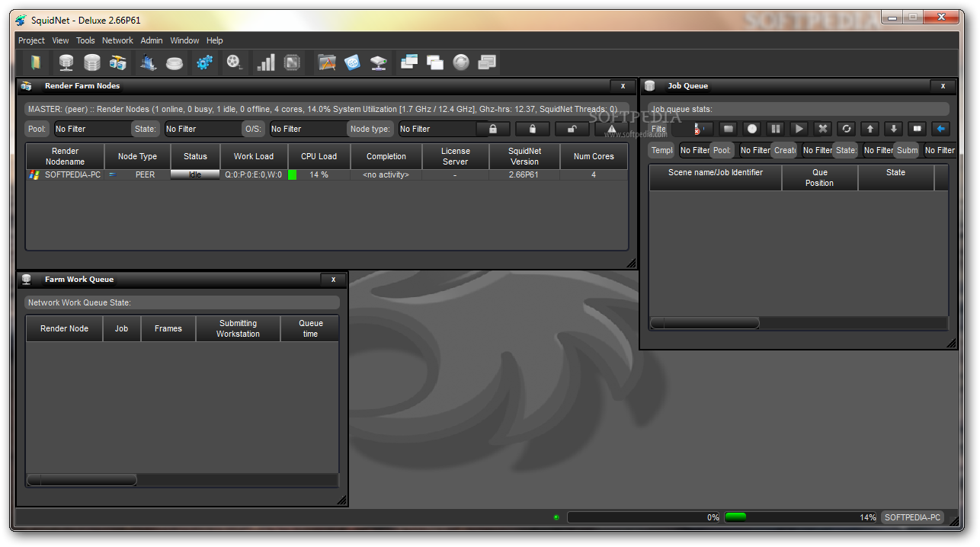This screenshot has height=547, width=980.
Task: Sort by the Work Load column header
Action: tap(254, 156)
